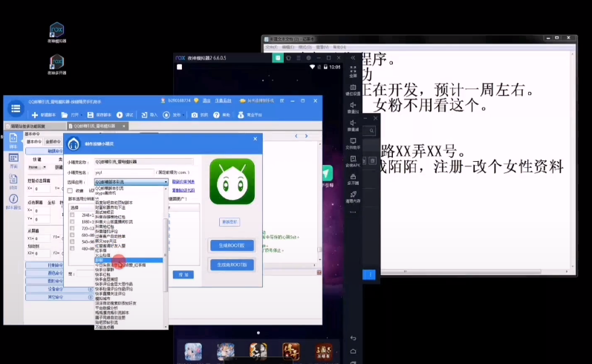The width and height of the screenshot is (592, 364).
Task: Click the 添加 button in the dialog
Action: click(183, 275)
